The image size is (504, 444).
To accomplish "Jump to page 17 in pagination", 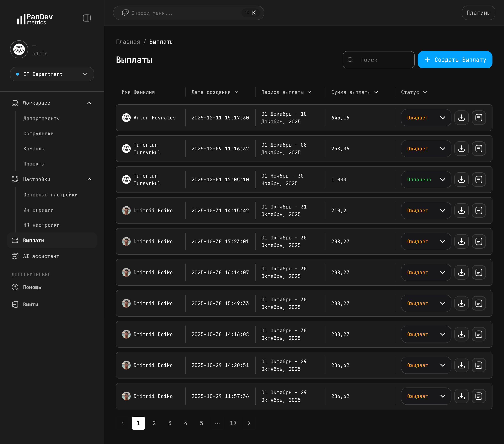I will [x=233, y=423].
